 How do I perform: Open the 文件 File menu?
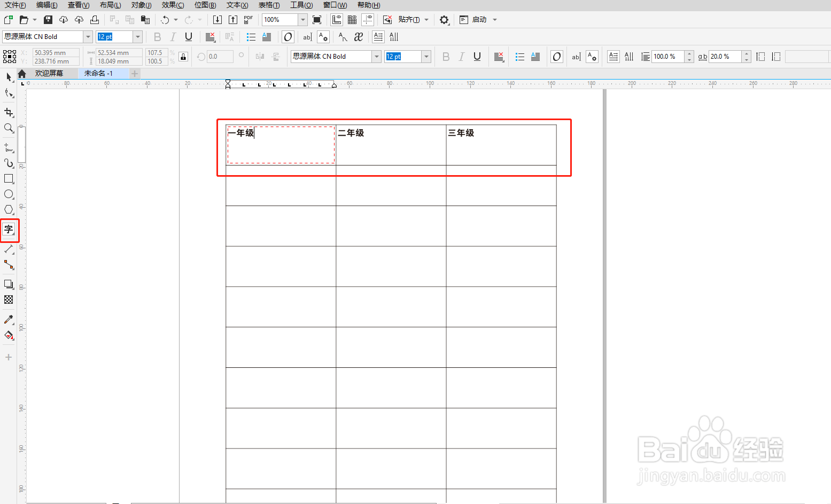coord(15,5)
